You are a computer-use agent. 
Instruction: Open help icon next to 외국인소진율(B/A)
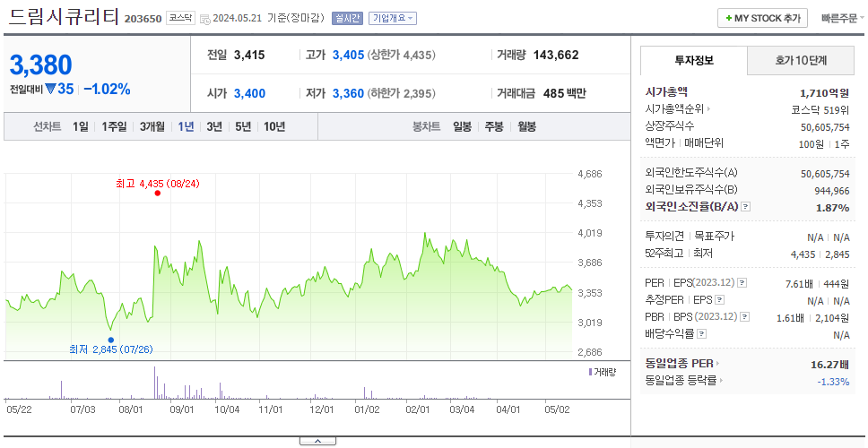tap(746, 207)
